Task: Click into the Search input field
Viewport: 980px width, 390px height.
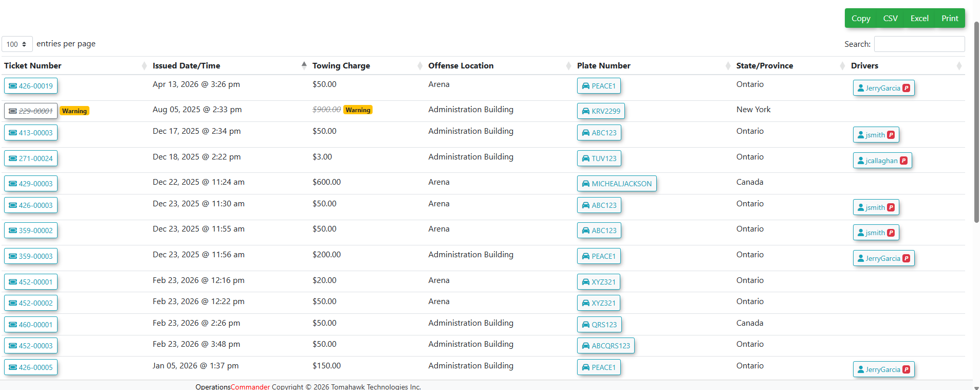Action: click(919, 44)
